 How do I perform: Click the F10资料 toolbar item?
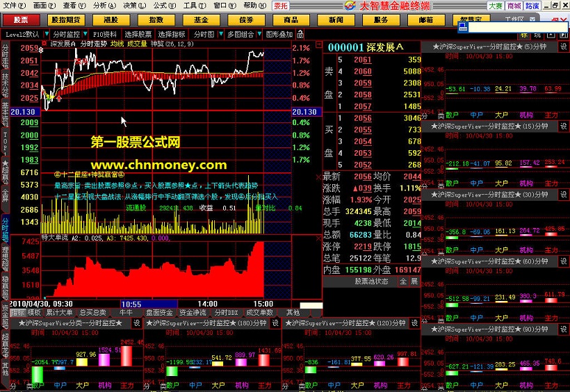(105, 34)
